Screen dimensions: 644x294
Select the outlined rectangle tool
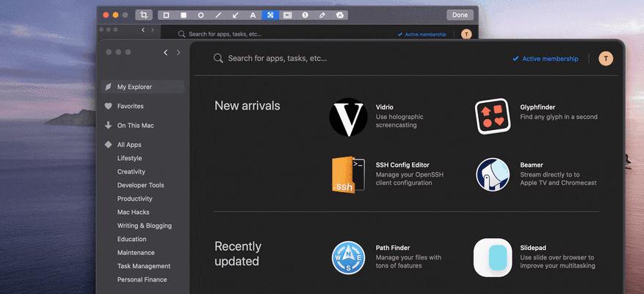click(167, 15)
